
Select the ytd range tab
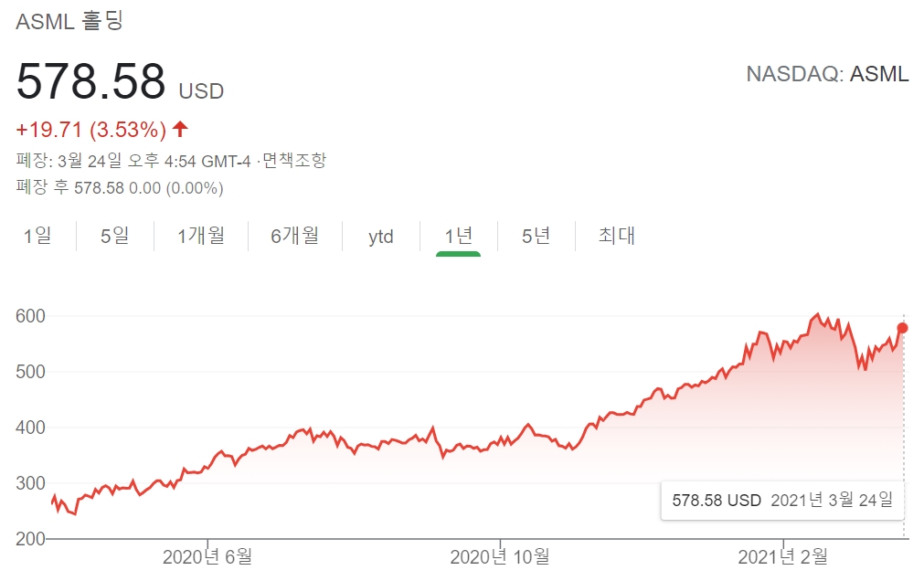[x=381, y=237]
